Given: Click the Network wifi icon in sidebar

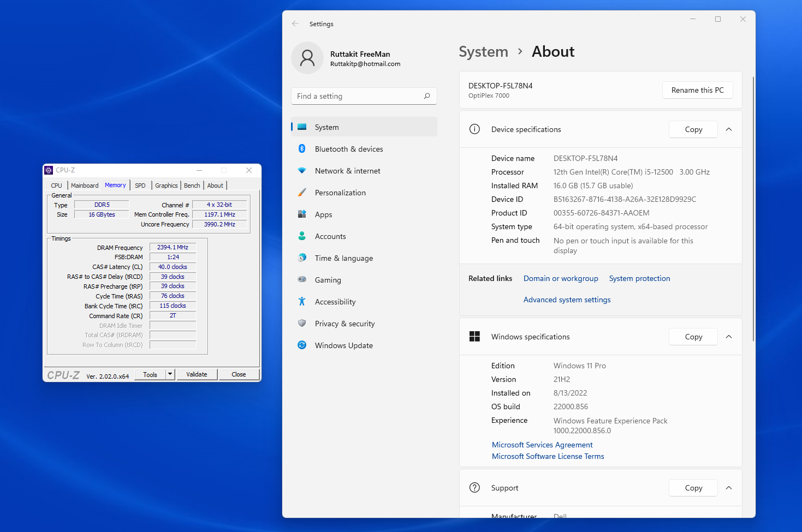Looking at the screenshot, I should pyautogui.click(x=302, y=171).
